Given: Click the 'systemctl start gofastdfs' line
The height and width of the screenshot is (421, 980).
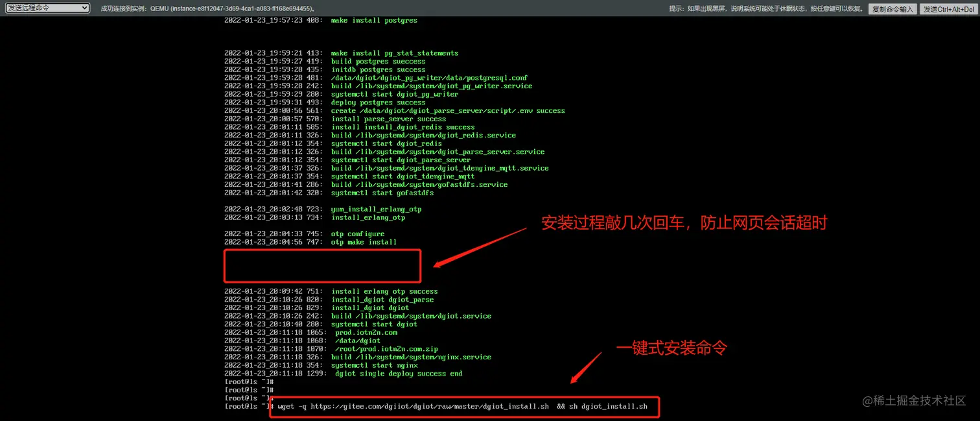Looking at the screenshot, I should [x=329, y=193].
